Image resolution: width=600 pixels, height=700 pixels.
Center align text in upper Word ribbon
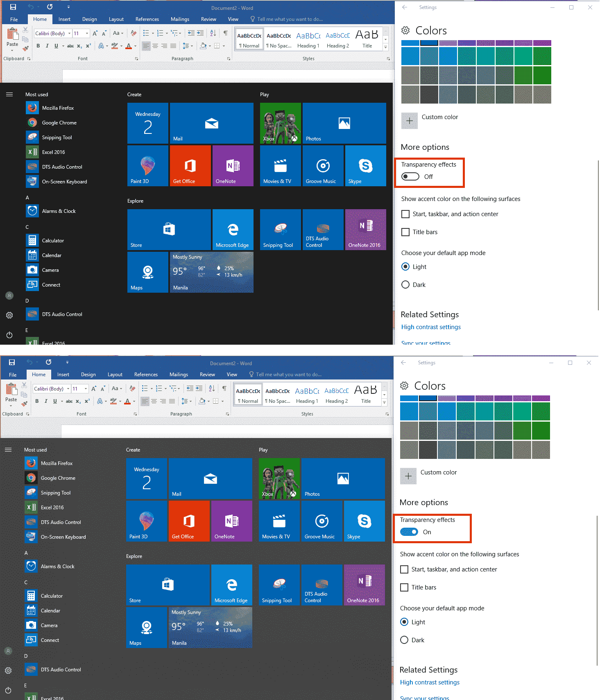(x=155, y=46)
